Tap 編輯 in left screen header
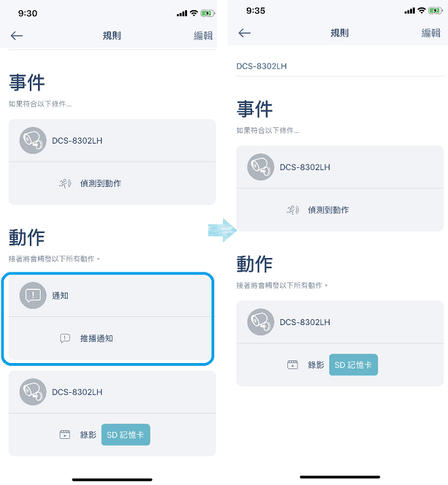 coord(203,36)
